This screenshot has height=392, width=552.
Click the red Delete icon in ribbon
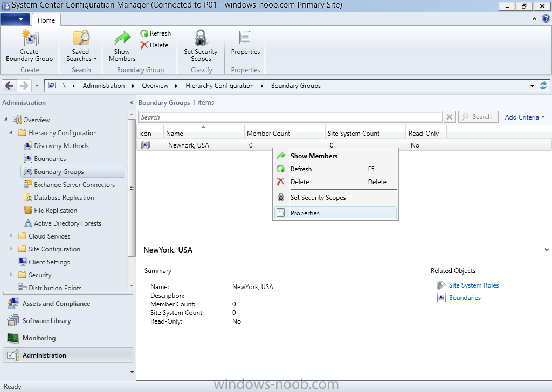pos(144,45)
